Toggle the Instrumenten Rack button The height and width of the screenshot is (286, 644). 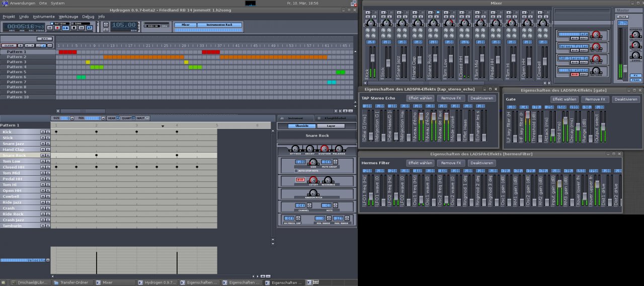pos(219,25)
